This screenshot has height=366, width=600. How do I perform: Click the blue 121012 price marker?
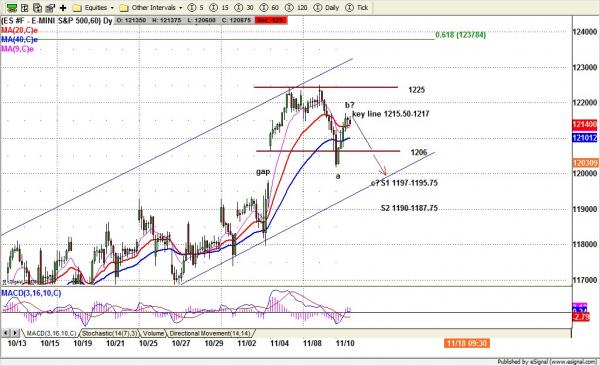click(x=584, y=137)
